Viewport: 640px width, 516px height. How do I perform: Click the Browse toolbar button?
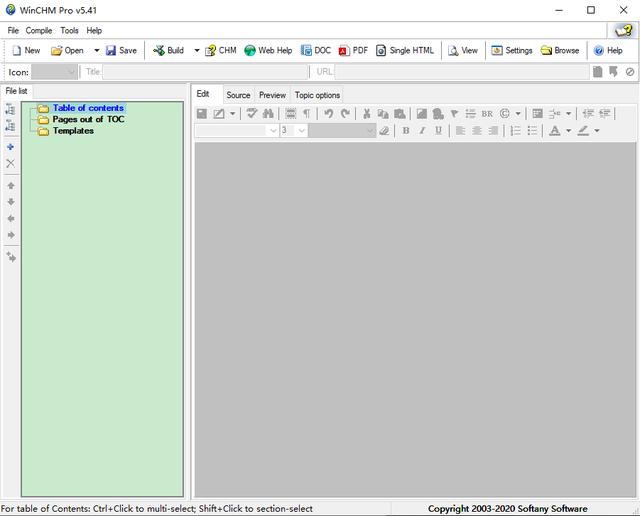(x=560, y=51)
